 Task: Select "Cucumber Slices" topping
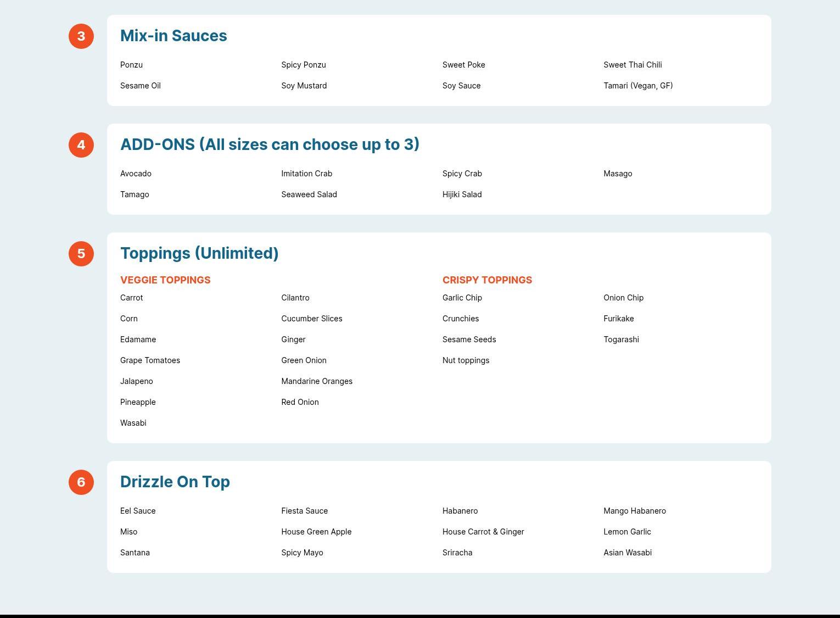pyautogui.click(x=312, y=319)
